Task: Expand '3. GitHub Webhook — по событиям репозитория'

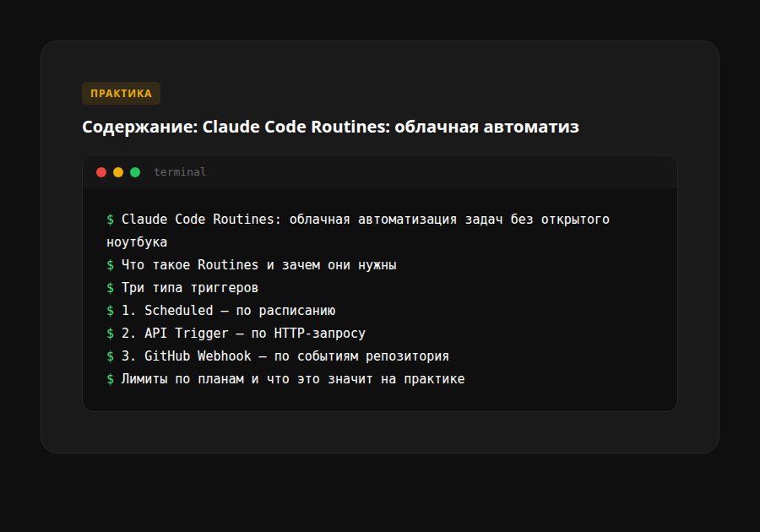Action: pos(285,356)
